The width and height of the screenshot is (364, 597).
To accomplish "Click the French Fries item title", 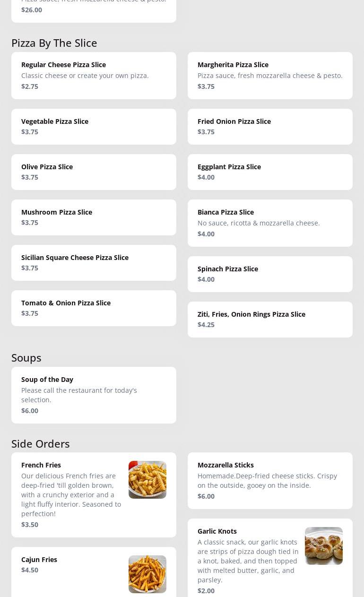I will pyautogui.click(x=41, y=465).
